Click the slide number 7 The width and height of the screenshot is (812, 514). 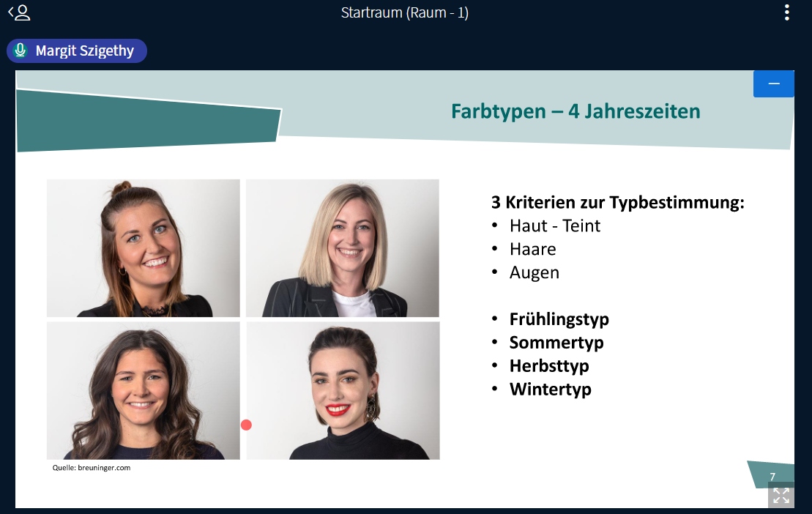[772, 476]
